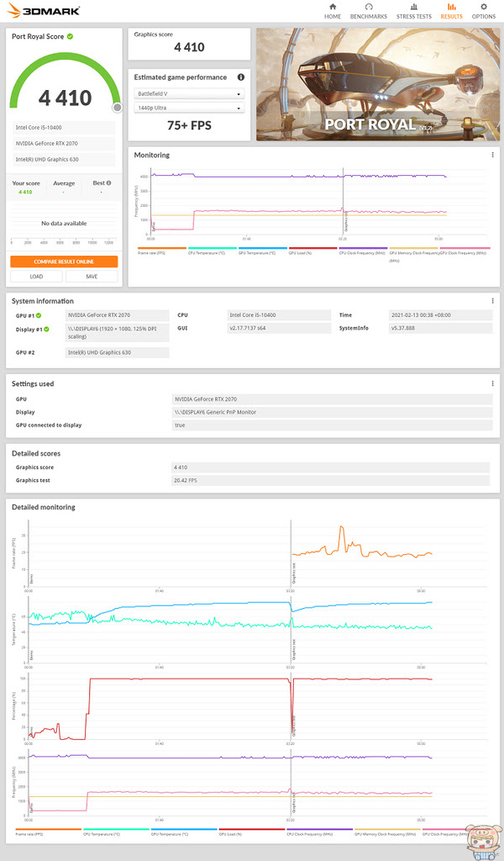The width and height of the screenshot is (504, 861).
Task: Click the 3DMark logo
Action: click(x=44, y=10)
